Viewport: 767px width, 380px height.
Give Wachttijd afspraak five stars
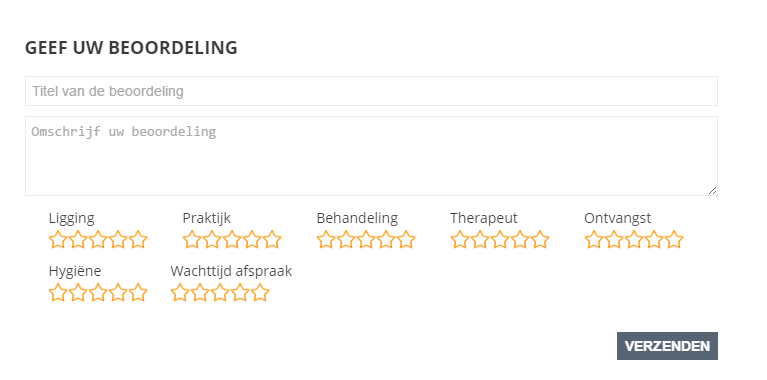point(260,292)
